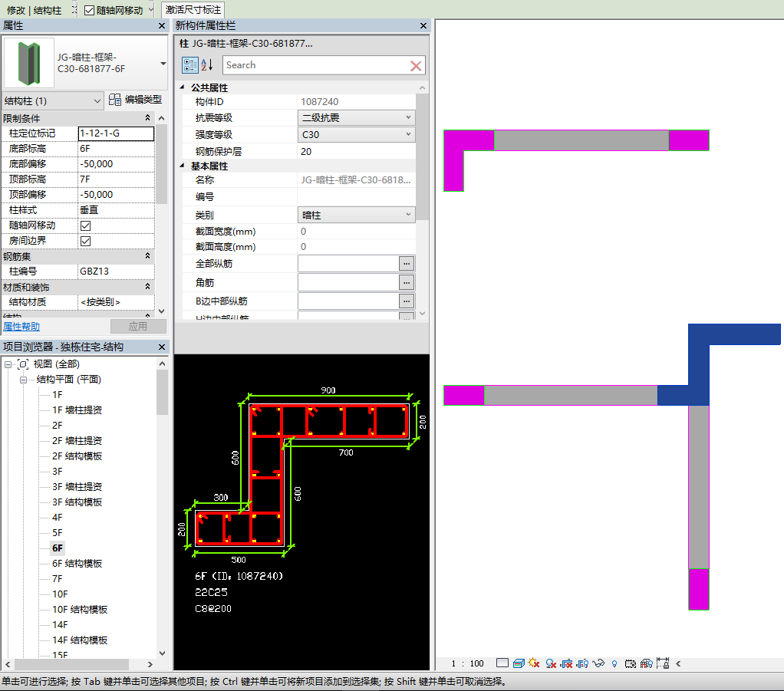Image resolution: width=784 pixels, height=691 pixels.
Task: Open ellipsis button for 角筋
Action: (407, 282)
